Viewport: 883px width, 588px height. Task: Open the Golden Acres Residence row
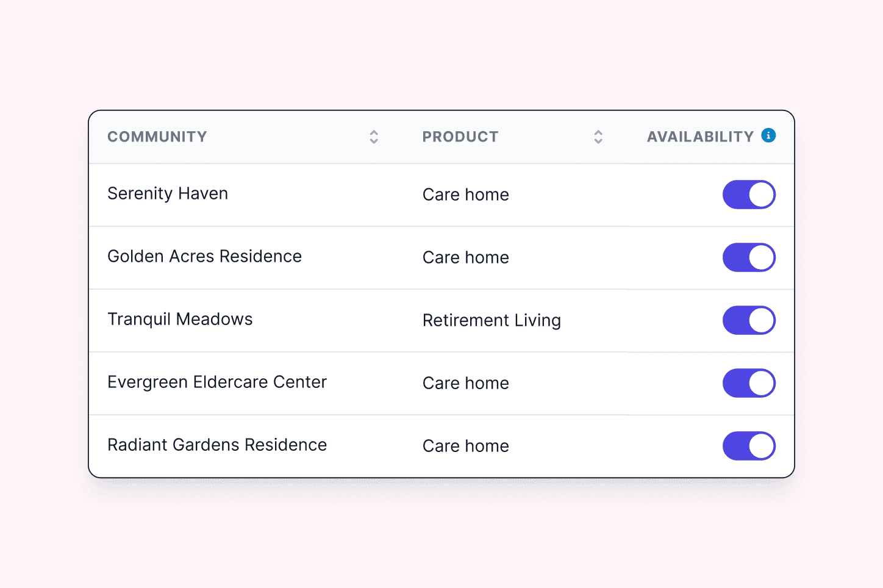pos(204,257)
